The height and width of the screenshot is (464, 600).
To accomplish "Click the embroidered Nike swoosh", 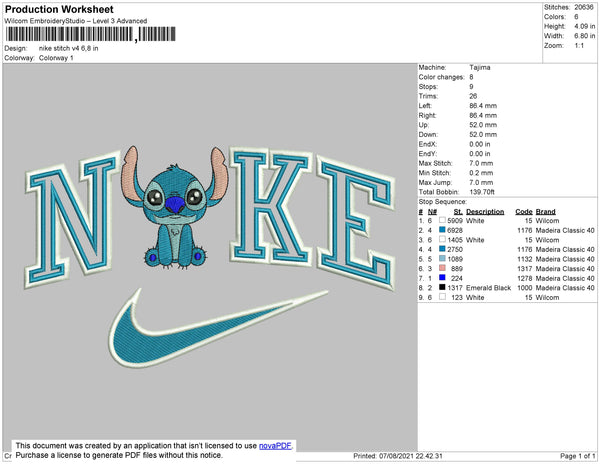I will 218,329.
